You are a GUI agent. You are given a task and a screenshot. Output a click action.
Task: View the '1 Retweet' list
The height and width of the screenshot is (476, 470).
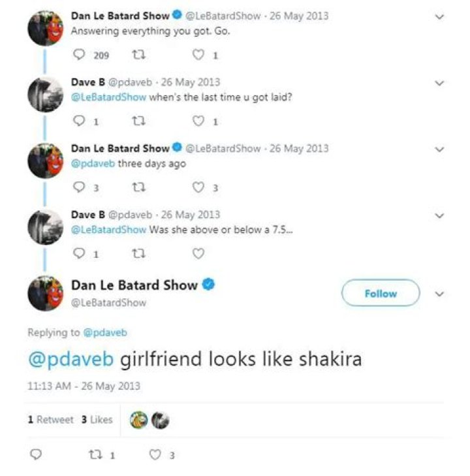50,419
